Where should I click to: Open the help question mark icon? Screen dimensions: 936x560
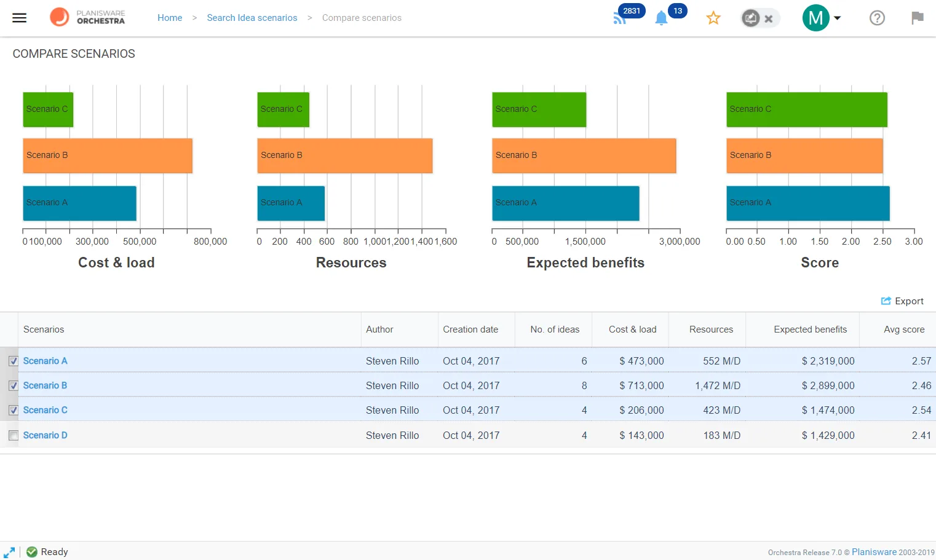(x=877, y=18)
